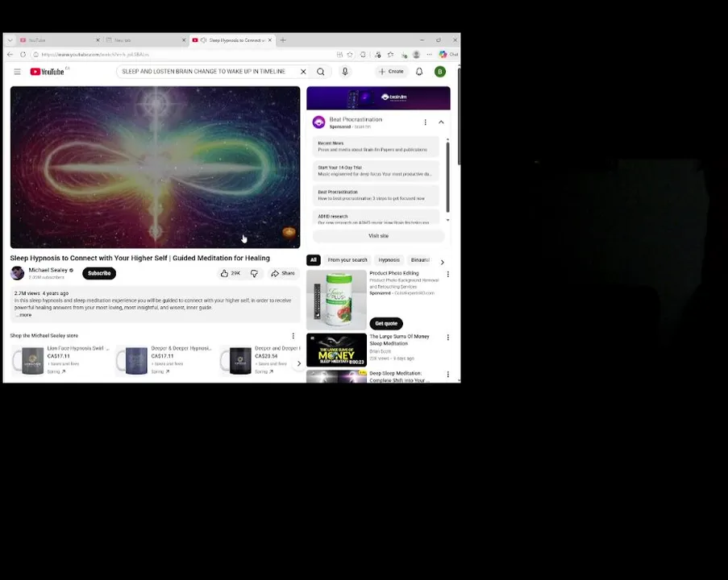Expand video description with ...more
Image resolution: width=728 pixels, height=580 pixels.
click(x=23, y=315)
